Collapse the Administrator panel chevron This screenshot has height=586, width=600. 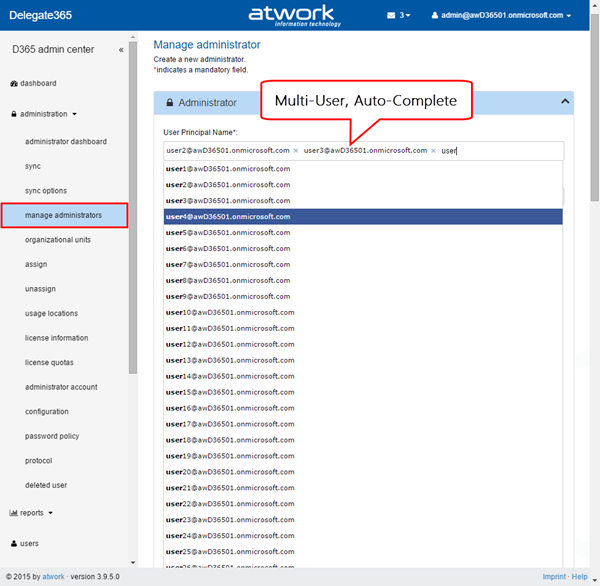(x=565, y=101)
